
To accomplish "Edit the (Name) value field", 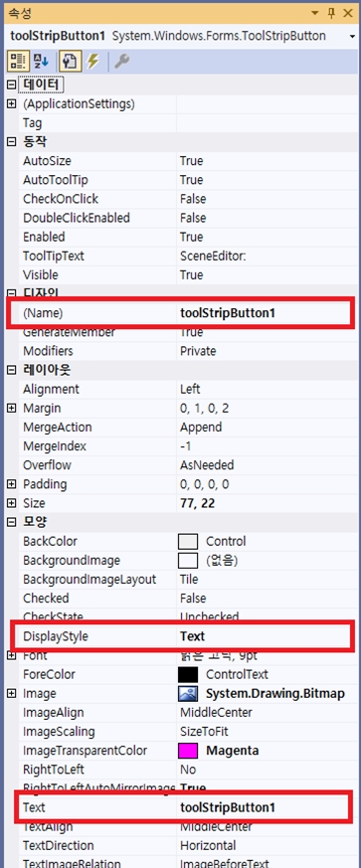I will 265,313.
